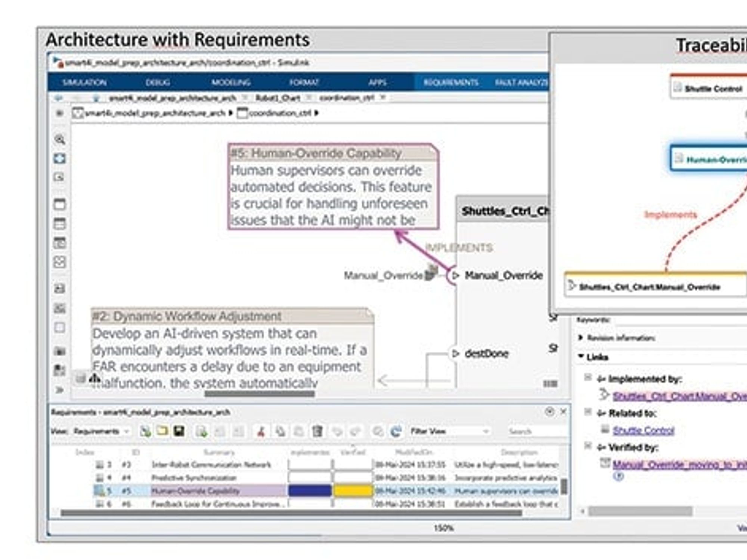Screen dimensions: 747x560
Task: Save requirements with the floppy disk icon
Action: (179, 431)
